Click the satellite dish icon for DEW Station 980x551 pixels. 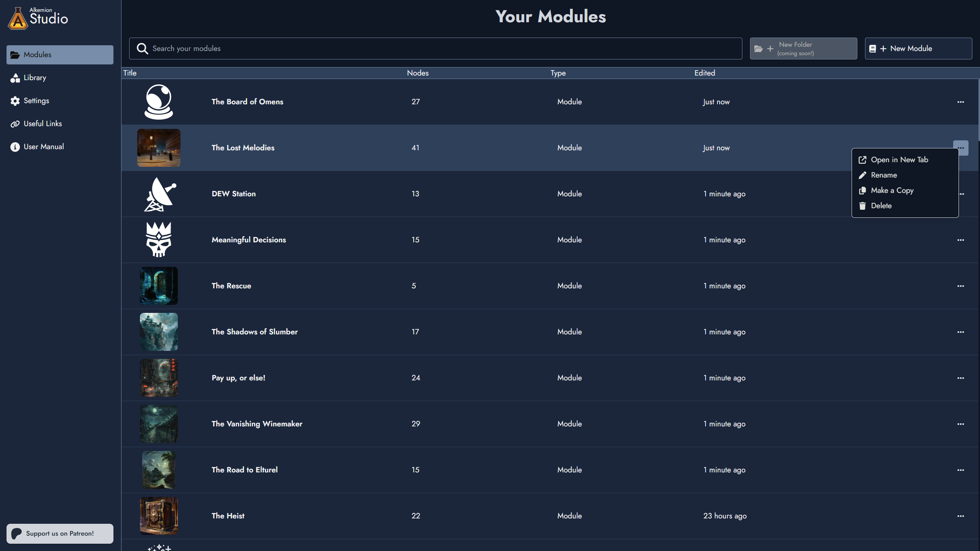click(159, 193)
